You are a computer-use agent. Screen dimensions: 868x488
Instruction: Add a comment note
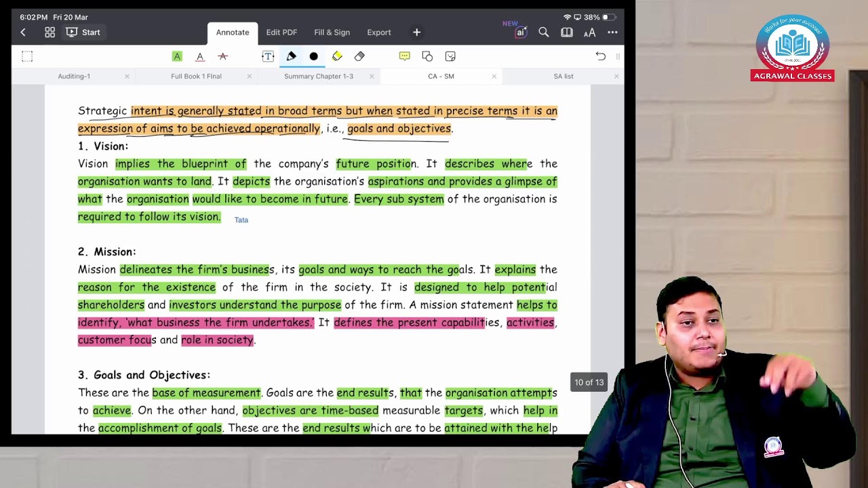(405, 56)
